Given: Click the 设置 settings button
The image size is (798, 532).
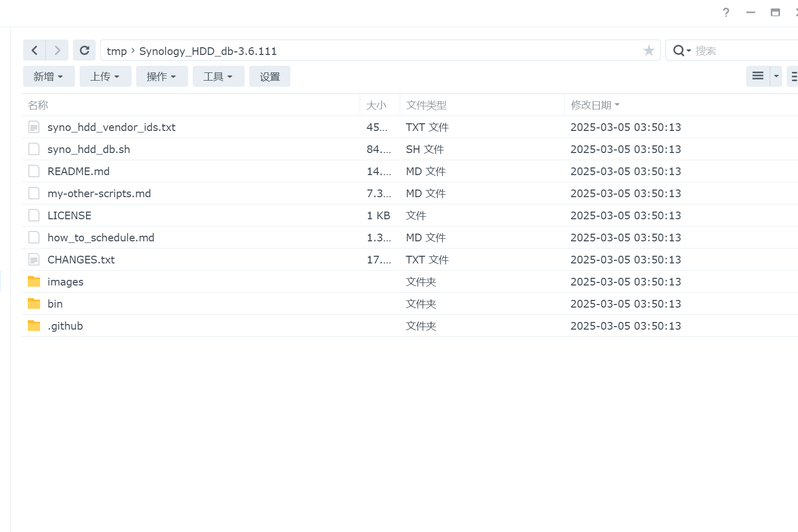Looking at the screenshot, I should point(270,77).
